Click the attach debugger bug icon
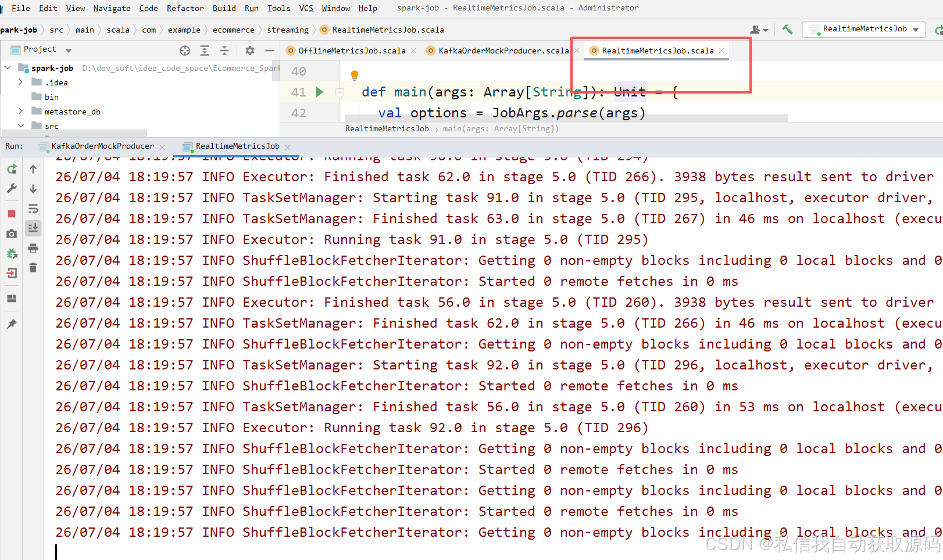The image size is (943, 560). (12, 253)
